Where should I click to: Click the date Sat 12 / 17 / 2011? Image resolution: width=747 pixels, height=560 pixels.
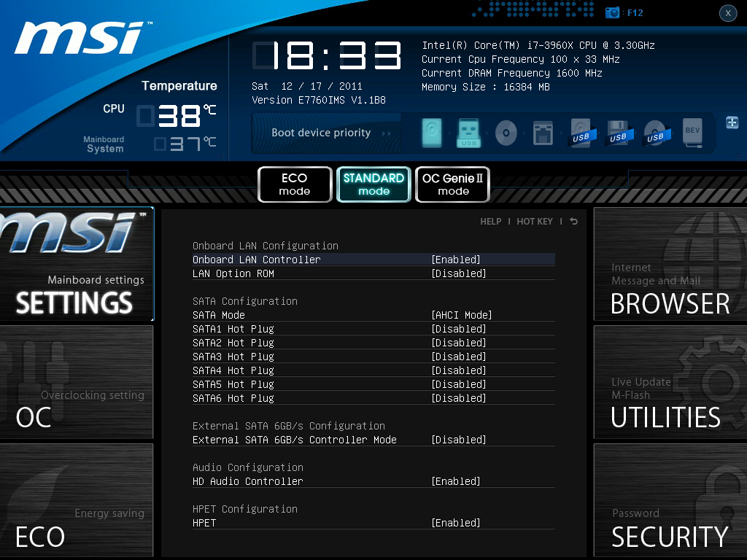tap(307, 86)
